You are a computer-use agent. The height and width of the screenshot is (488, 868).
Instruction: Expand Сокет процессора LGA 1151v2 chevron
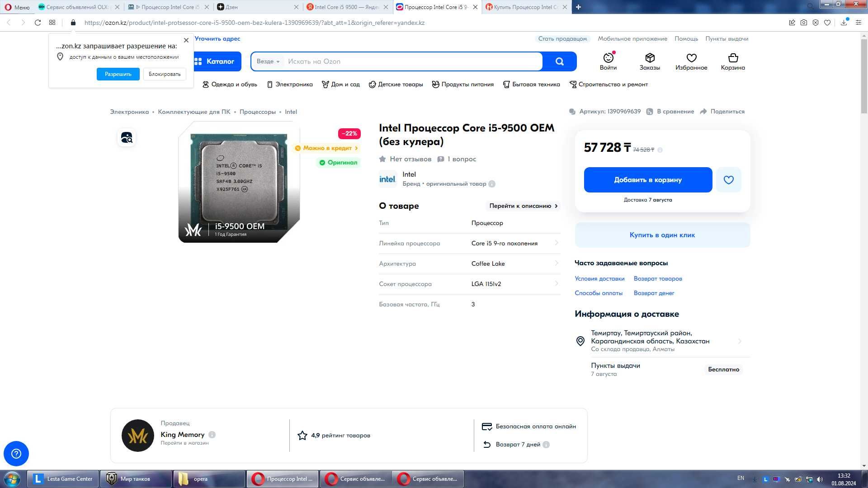(556, 284)
